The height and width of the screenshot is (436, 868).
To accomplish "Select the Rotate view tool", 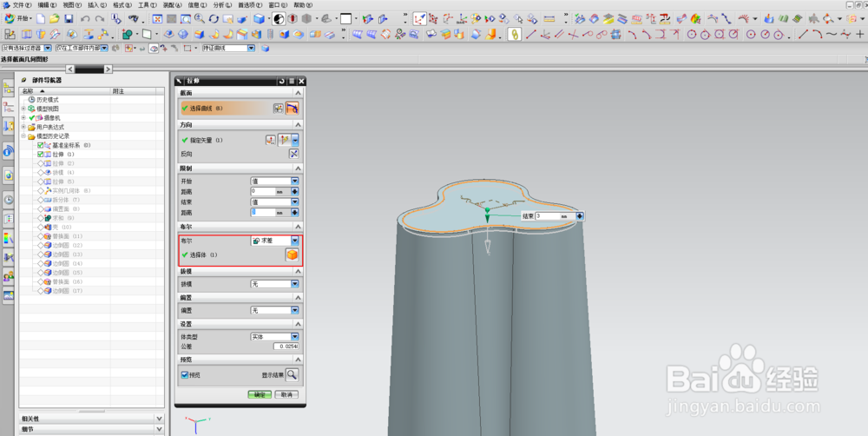I will (214, 19).
